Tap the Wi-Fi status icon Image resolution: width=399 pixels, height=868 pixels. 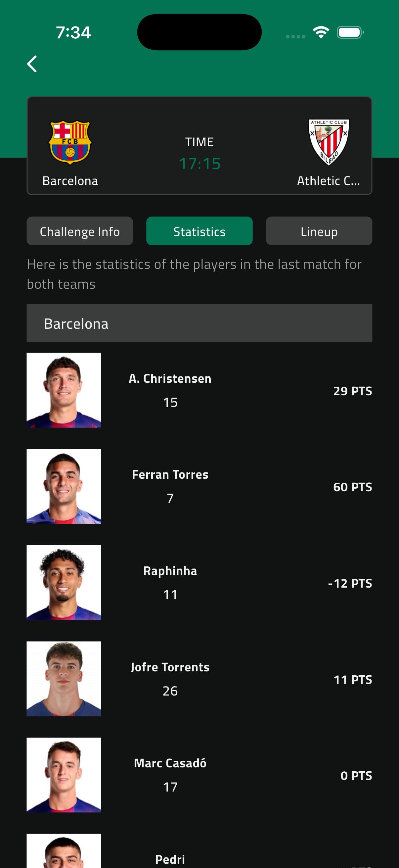click(321, 32)
